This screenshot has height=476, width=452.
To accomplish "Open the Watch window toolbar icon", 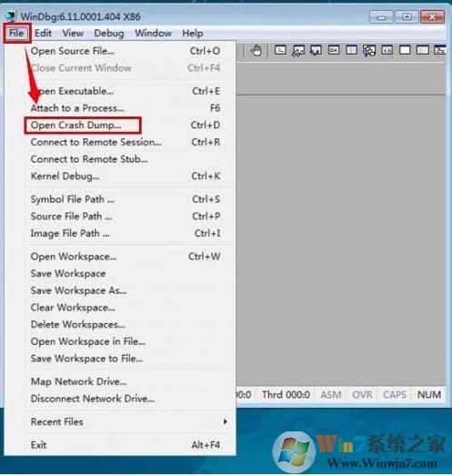I will [298, 50].
